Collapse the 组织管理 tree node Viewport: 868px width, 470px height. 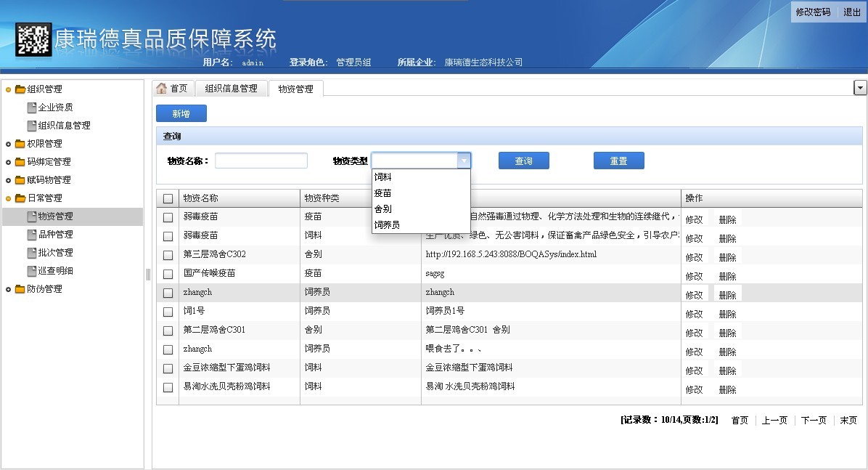8,90
